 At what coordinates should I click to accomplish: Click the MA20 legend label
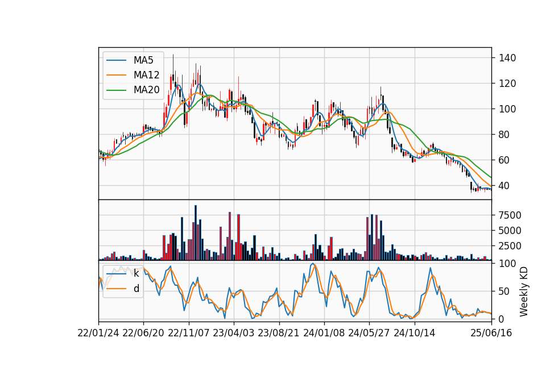tap(146, 90)
